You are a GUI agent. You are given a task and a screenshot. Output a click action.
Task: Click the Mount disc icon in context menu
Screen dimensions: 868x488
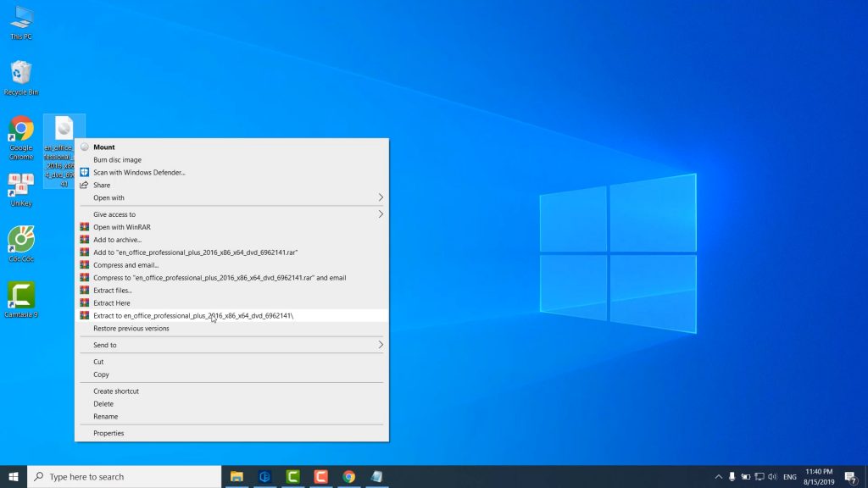[x=84, y=147]
